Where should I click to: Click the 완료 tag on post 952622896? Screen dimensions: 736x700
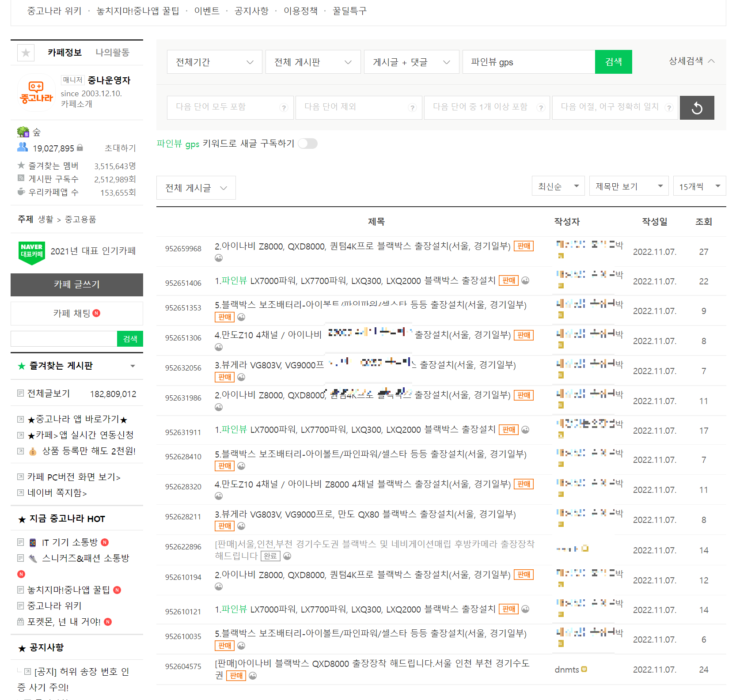point(270,556)
